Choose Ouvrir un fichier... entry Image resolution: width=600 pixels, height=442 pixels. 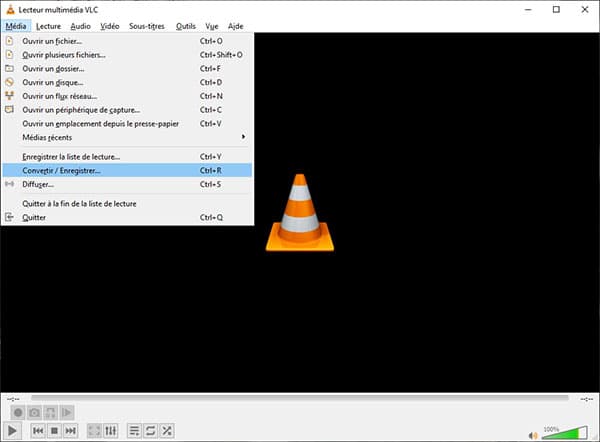pos(127,41)
